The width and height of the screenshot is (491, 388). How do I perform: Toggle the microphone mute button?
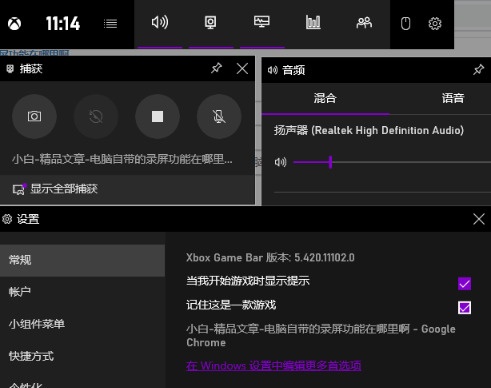[219, 116]
